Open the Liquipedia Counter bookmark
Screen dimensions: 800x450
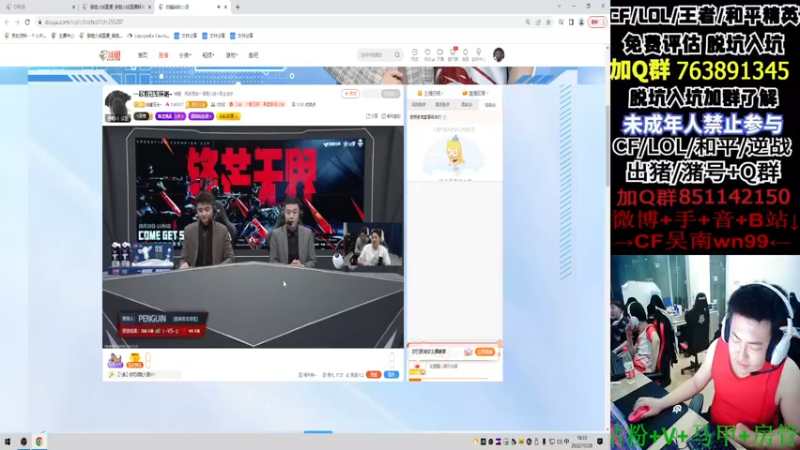(148, 36)
